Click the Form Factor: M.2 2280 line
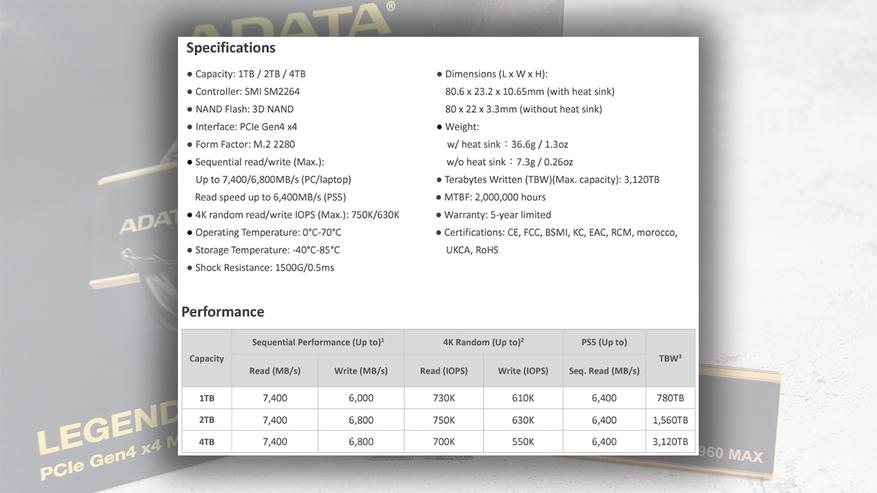 (x=241, y=144)
